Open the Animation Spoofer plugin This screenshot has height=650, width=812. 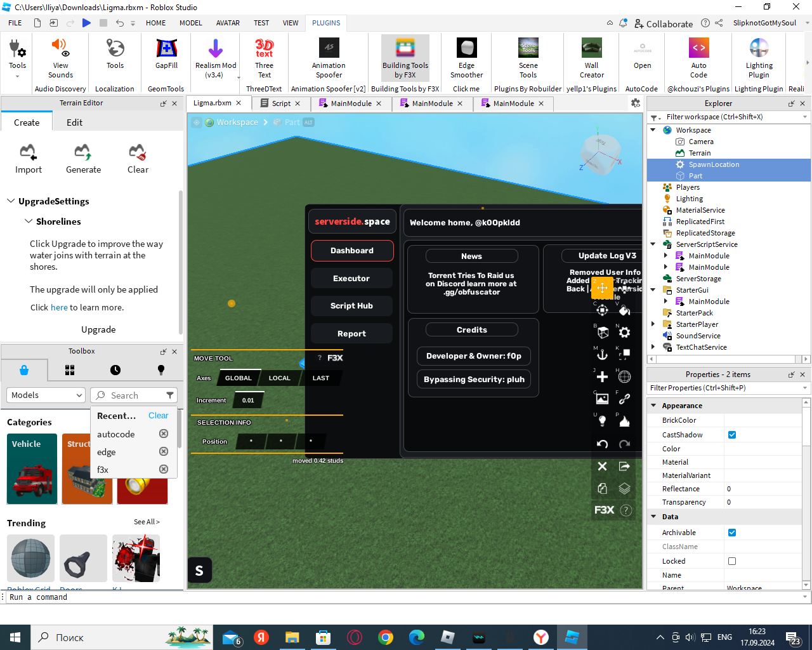point(329,58)
